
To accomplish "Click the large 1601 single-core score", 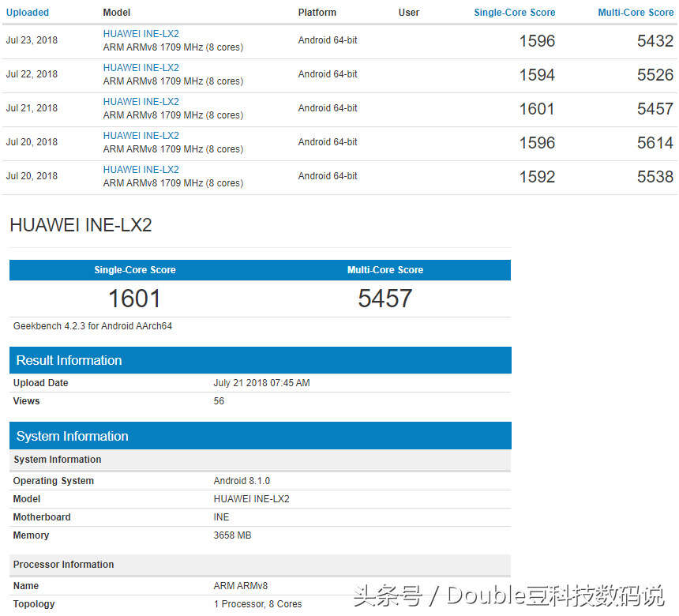I will tap(134, 299).
